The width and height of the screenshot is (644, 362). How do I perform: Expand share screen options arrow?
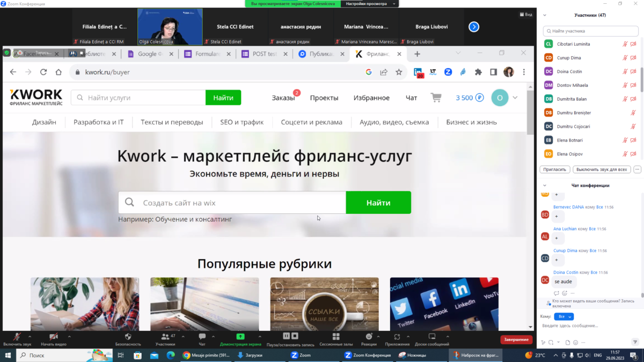pyautogui.click(x=260, y=336)
